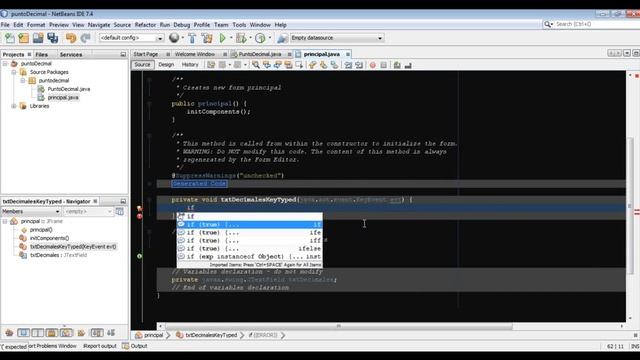Click the search magnifier icon at top right

point(547,24)
